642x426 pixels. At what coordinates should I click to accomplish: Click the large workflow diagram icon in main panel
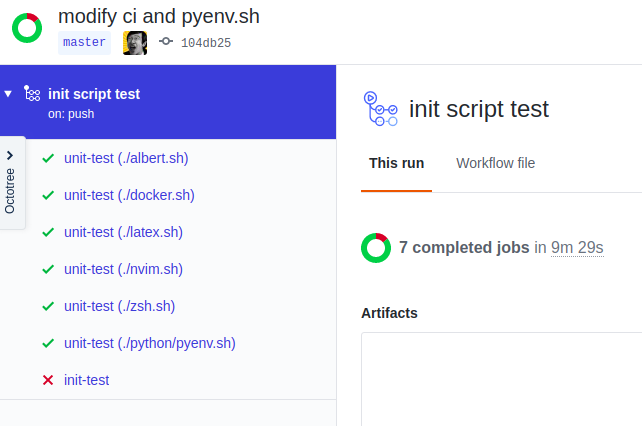[x=380, y=109]
